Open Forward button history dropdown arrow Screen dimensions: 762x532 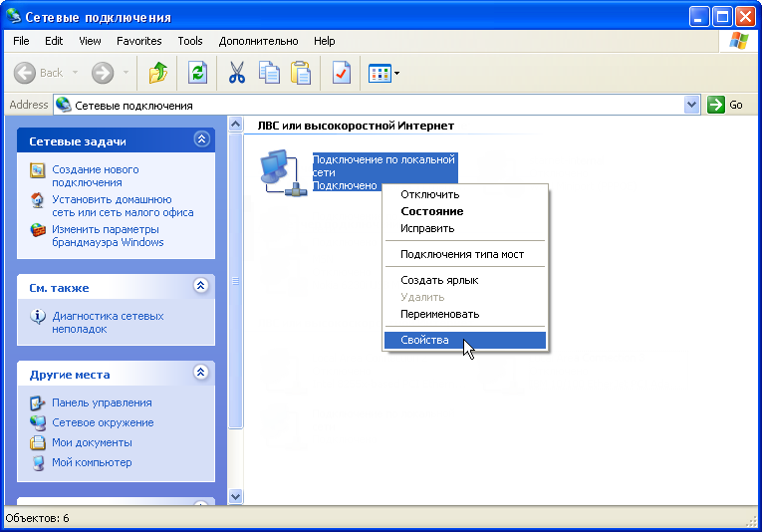(x=126, y=73)
